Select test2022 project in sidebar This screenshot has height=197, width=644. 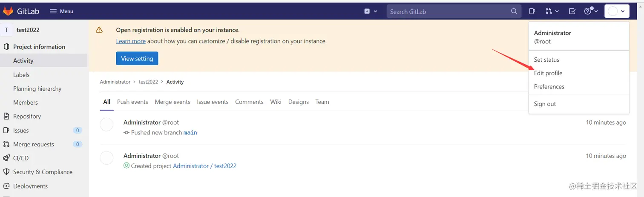[29, 30]
